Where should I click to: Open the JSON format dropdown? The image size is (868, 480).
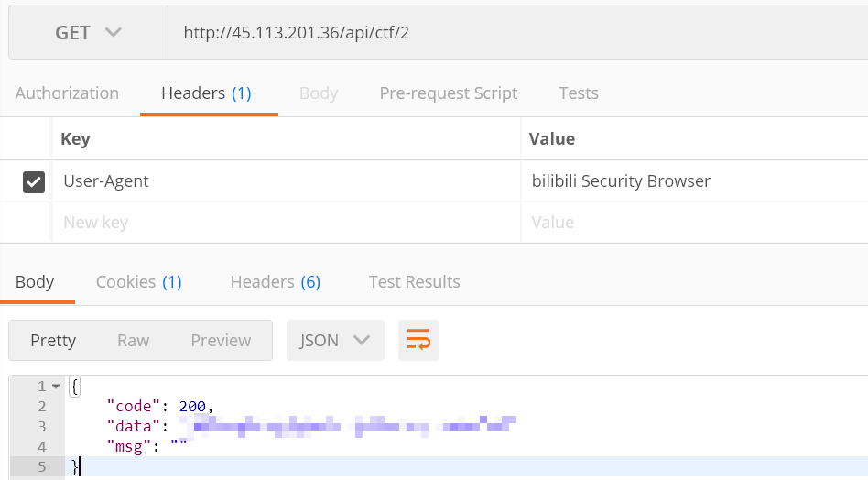pos(334,341)
